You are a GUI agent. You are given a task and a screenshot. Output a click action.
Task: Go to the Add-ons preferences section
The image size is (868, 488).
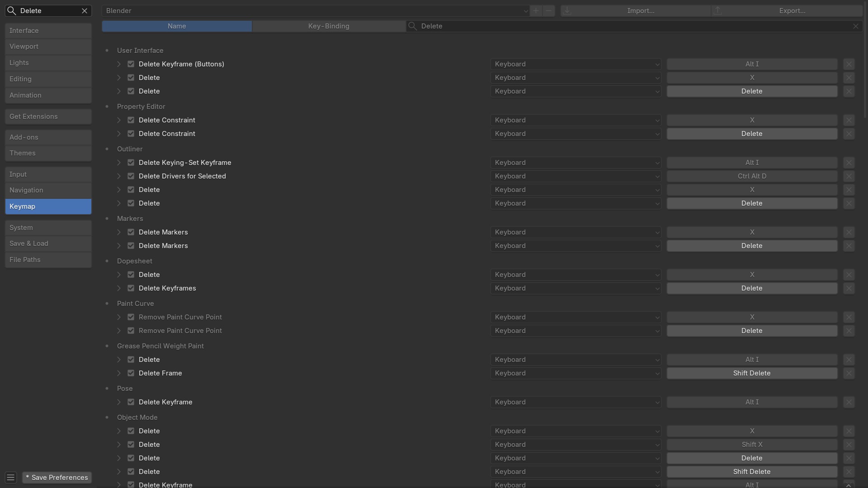[48, 137]
